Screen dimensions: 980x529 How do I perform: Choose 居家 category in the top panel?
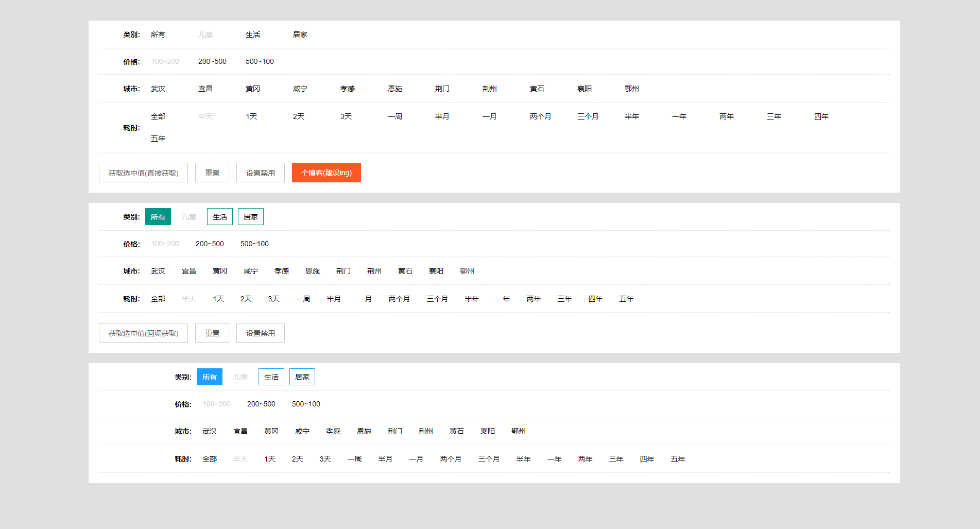tap(300, 35)
